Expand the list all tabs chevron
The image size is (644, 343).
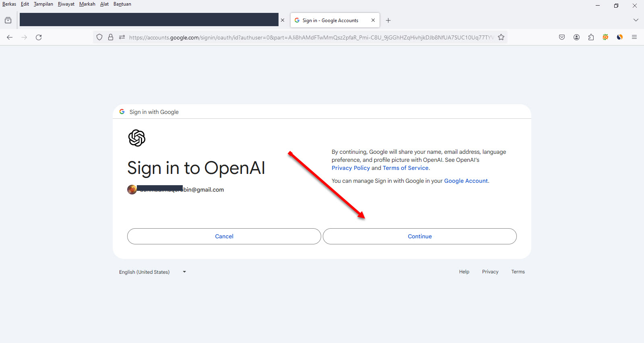(636, 20)
